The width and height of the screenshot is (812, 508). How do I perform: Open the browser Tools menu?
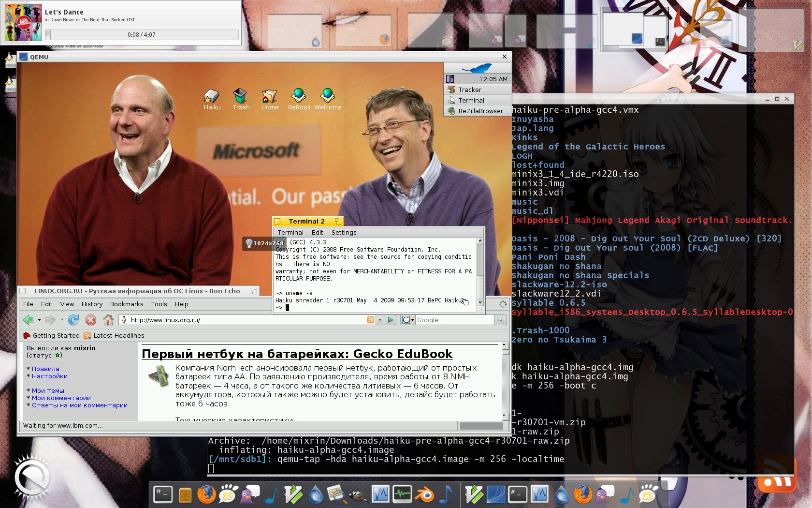[159, 304]
